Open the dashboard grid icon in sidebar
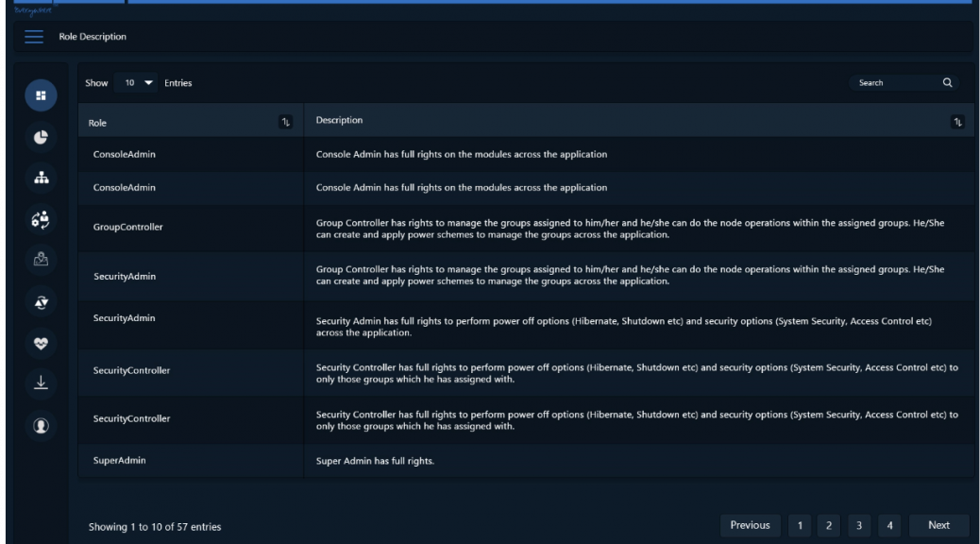The image size is (980, 544). pyautogui.click(x=41, y=95)
